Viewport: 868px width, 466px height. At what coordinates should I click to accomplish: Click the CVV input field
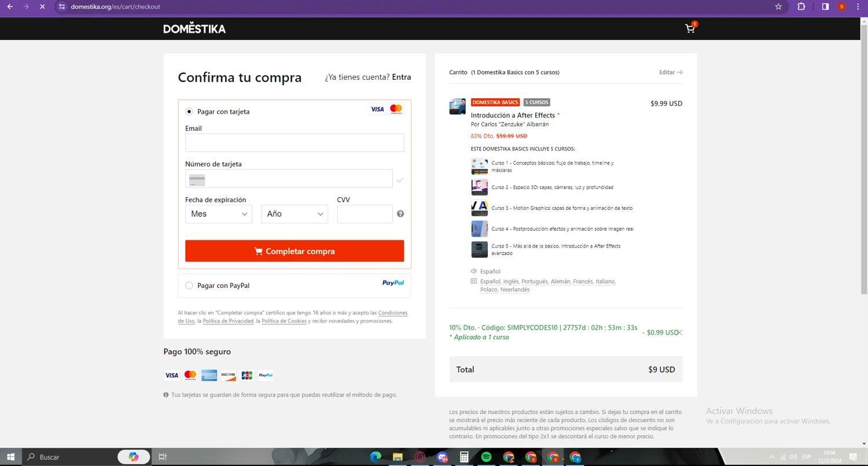[365, 214]
